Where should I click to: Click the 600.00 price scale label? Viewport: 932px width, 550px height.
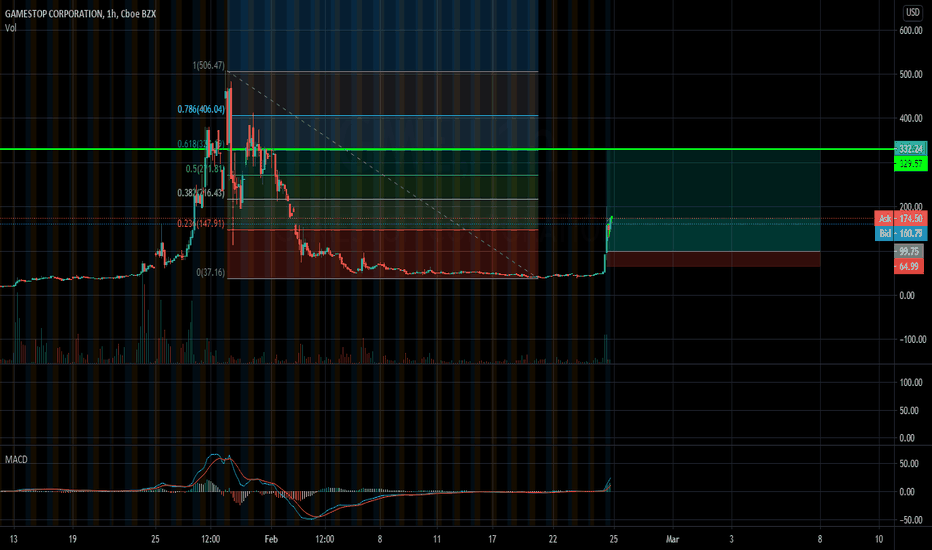pyautogui.click(x=911, y=30)
